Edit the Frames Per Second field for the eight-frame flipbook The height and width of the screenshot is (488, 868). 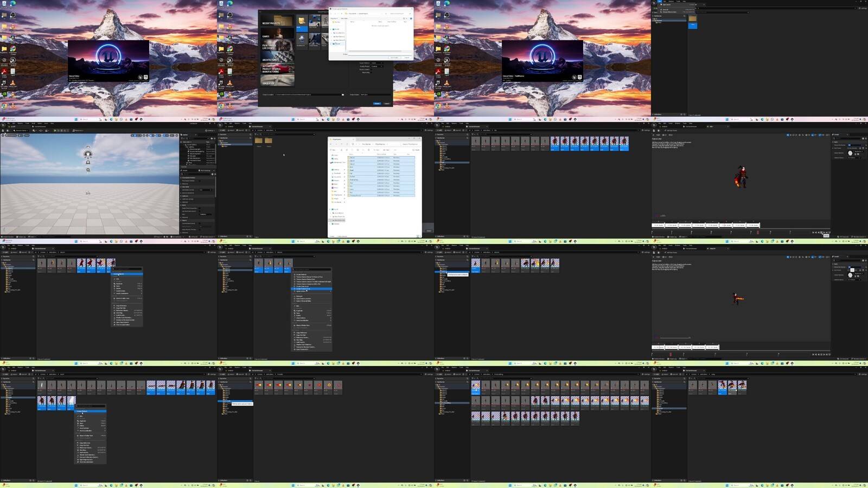(854, 145)
